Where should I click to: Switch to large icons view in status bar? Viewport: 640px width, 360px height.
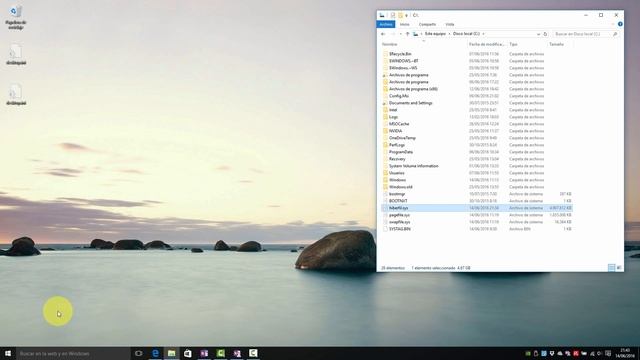tap(619, 268)
